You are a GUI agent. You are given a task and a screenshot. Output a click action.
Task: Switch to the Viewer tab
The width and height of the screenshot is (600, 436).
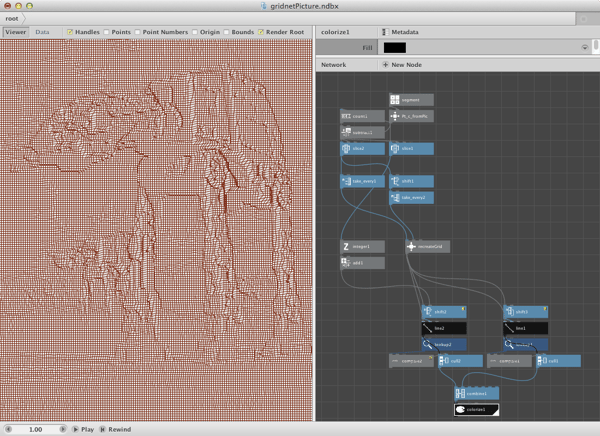click(x=16, y=32)
